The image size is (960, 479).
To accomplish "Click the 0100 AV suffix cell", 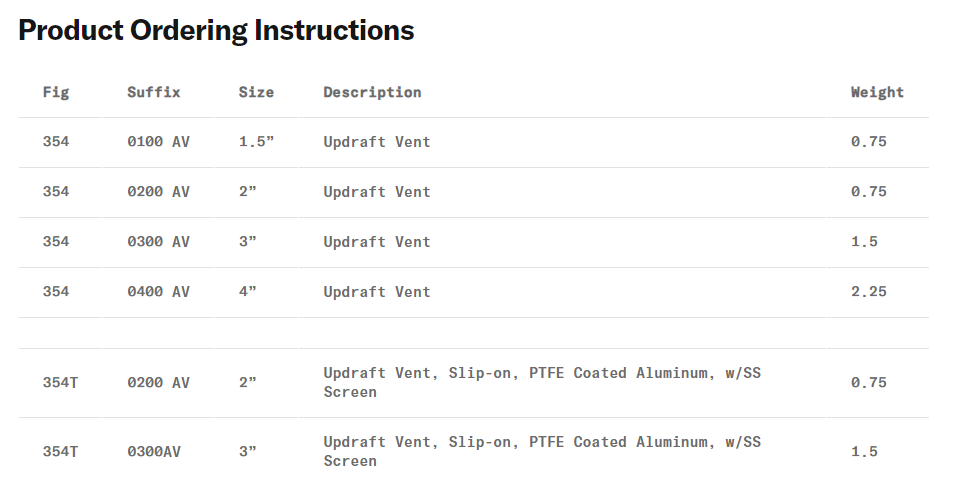I will 158,142.
